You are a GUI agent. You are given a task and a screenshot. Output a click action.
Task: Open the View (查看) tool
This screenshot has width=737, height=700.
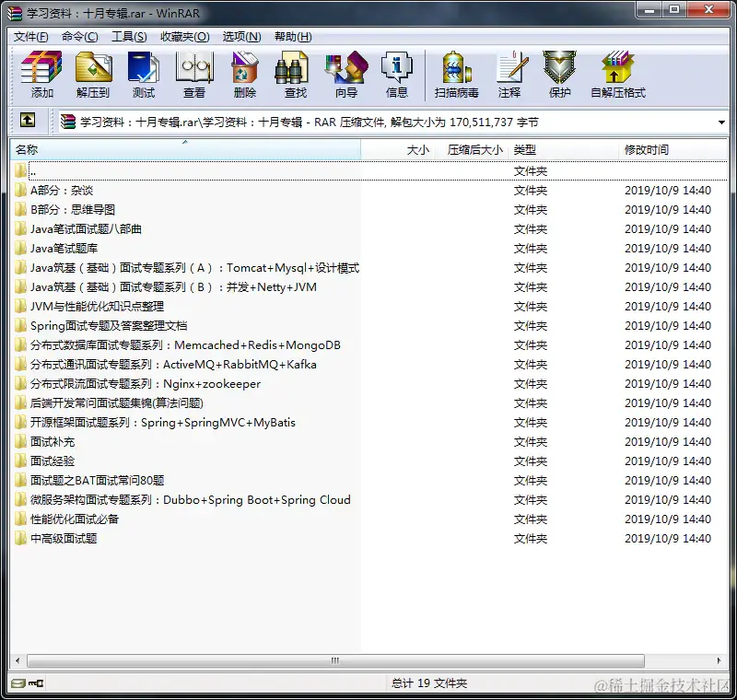click(194, 75)
